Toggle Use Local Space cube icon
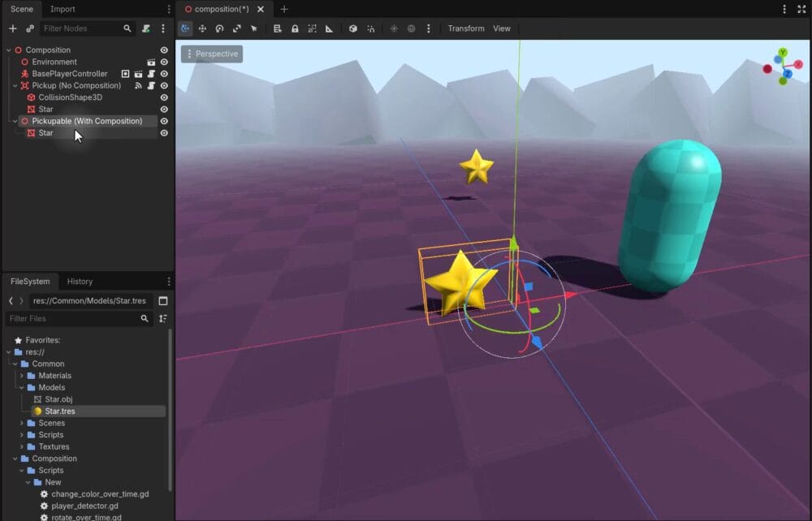 click(x=352, y=28)
